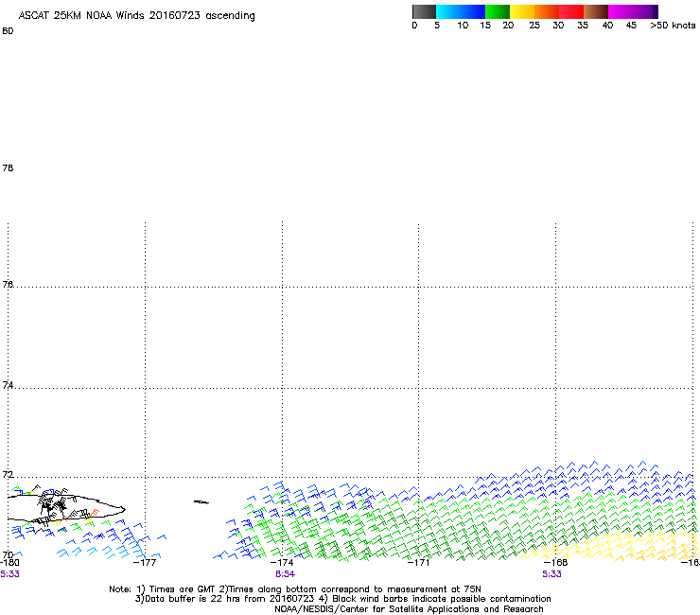
Task: Click the latitude label '72' on left axis
Action: [8, 474]
